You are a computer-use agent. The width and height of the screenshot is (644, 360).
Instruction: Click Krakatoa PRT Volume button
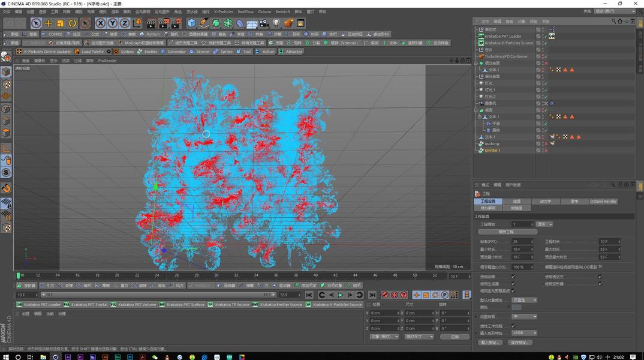(x=134, y=305)
